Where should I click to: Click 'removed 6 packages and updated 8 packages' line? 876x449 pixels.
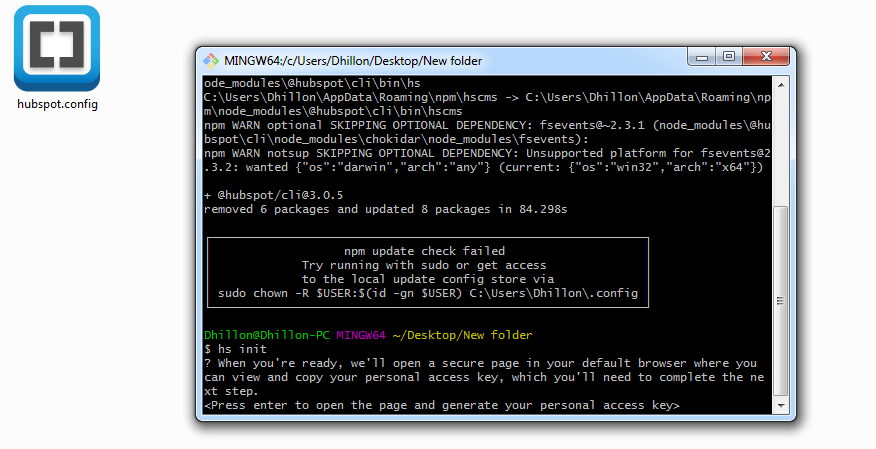[385, 209]
